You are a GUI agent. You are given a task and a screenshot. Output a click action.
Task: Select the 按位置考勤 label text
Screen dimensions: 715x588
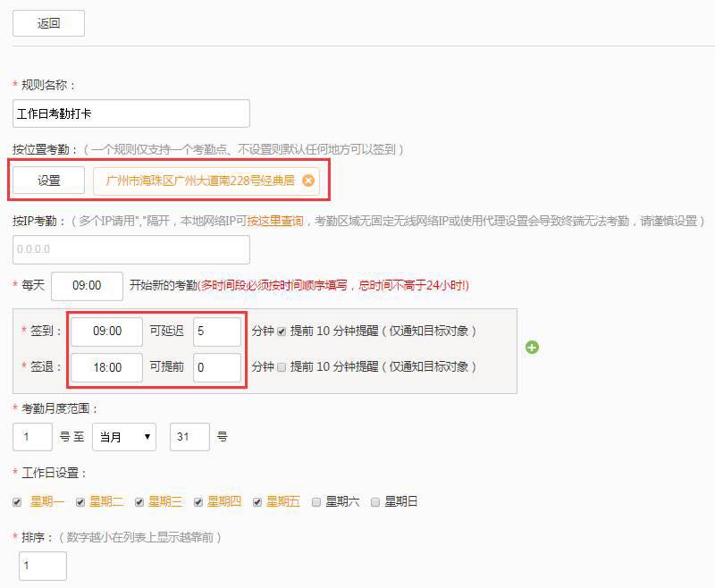point(44,149)
